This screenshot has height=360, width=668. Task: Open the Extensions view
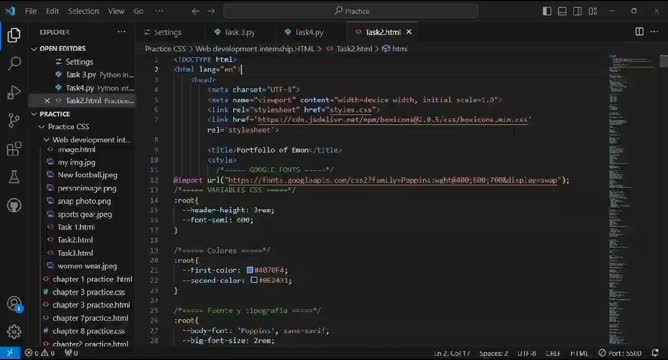tap(14, 149)
